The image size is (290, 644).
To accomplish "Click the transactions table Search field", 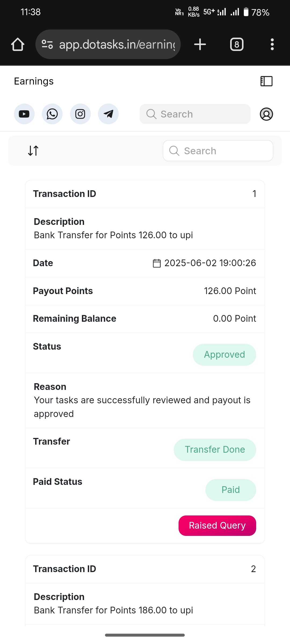I will (x=218, y=151).
